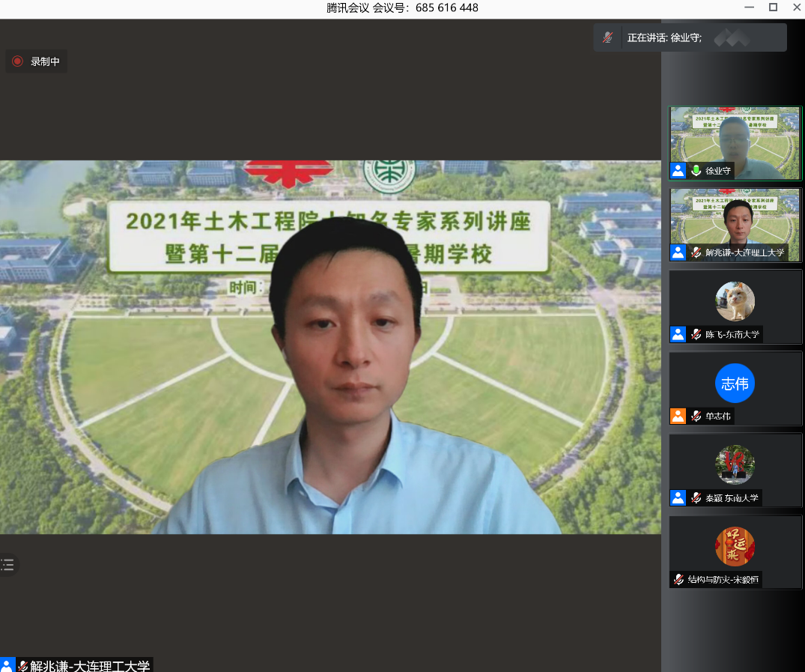
Task: Click the blue user icon on 徐业守's tile
Action: pos(678,171)
